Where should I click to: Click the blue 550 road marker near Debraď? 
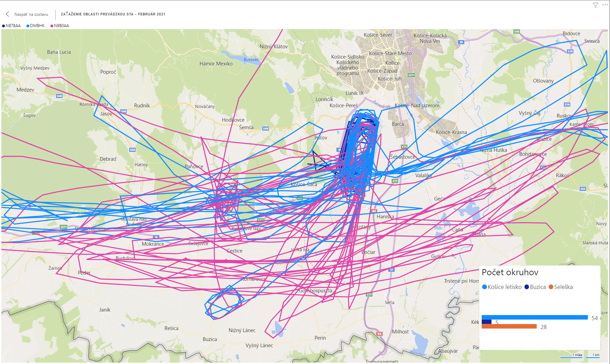132,150
